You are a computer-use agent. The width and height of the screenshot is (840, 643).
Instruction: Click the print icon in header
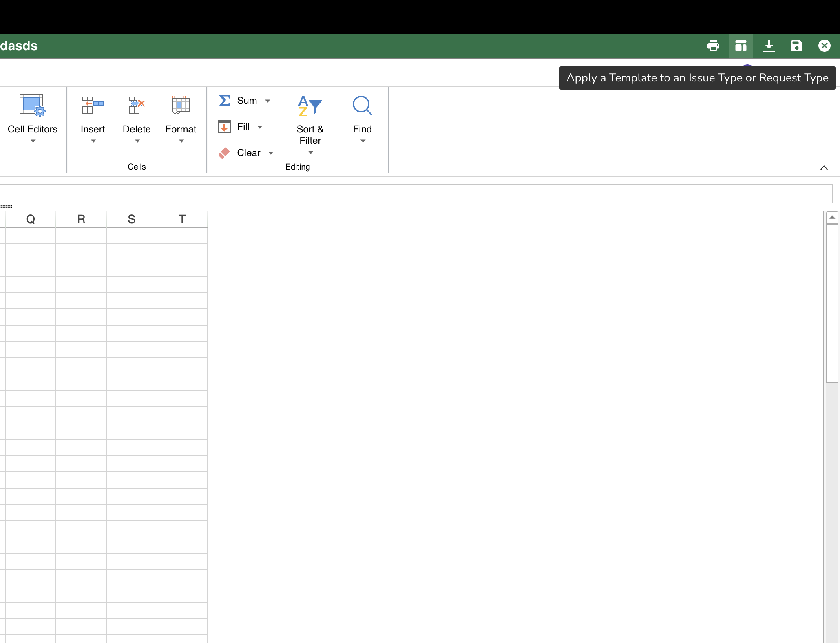point(713,46)
